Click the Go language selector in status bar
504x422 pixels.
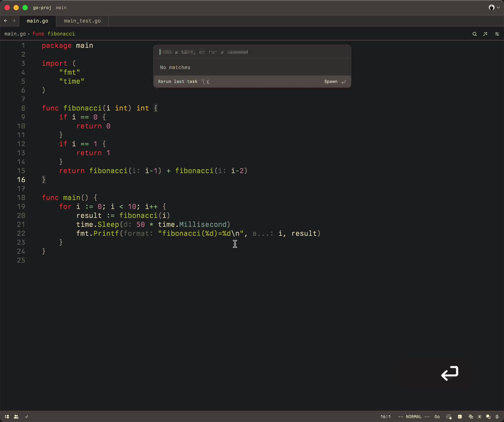click(x=437, y=417)
